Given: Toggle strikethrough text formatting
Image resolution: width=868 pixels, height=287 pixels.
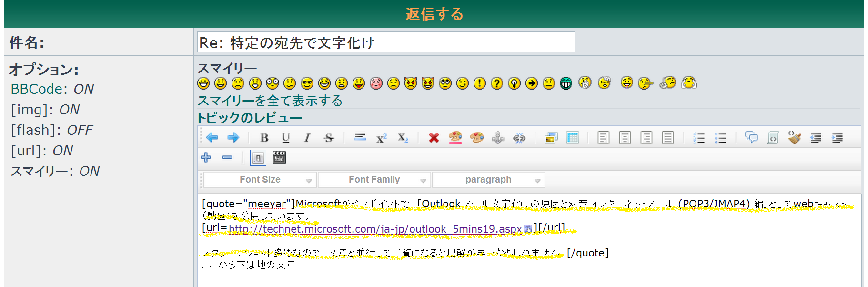Looking at the screenshot, I should [329, 138].
